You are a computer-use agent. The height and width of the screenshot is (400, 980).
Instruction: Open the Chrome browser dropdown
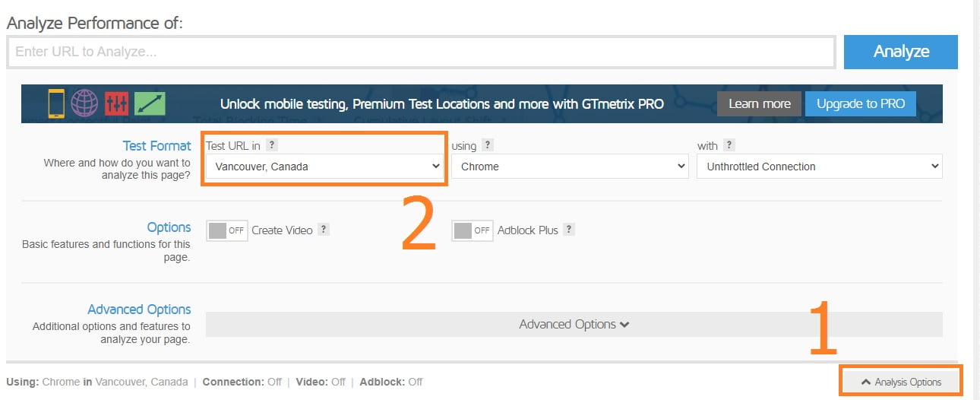pyautogui.click(x=570, y=167)
